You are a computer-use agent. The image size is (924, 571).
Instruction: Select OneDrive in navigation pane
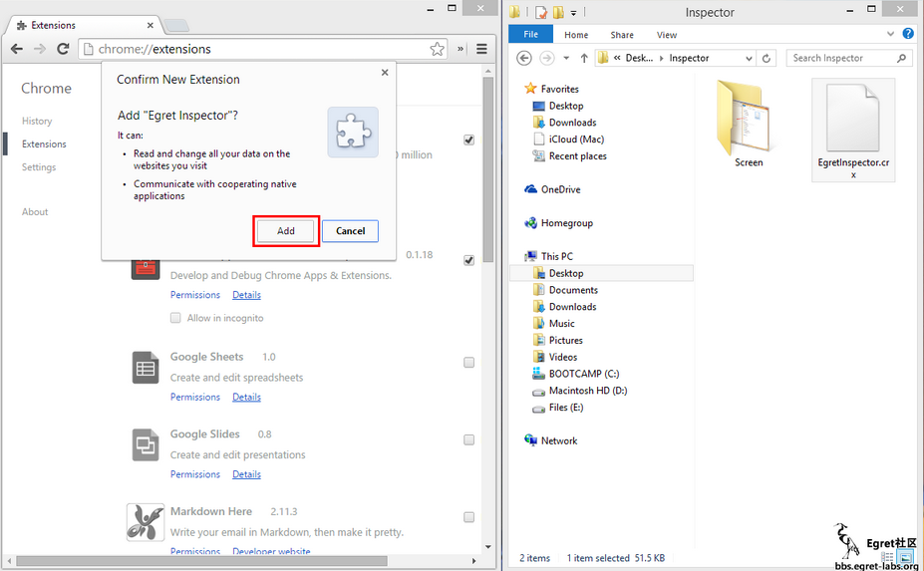point(553,189)
